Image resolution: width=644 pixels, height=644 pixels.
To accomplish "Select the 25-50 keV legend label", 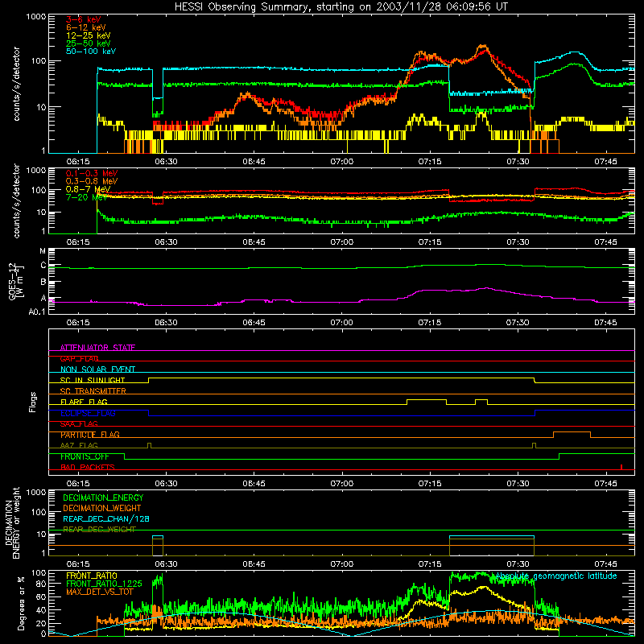I will coord(89,43).
